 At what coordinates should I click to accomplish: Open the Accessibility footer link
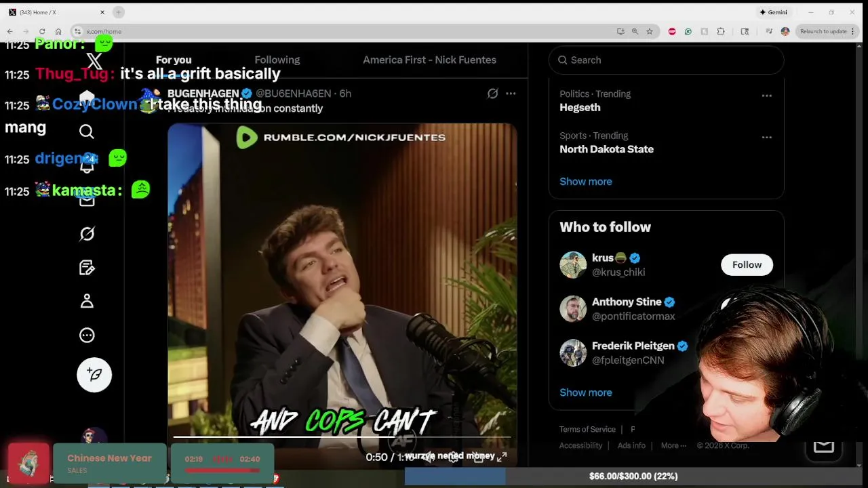[580, 445]
